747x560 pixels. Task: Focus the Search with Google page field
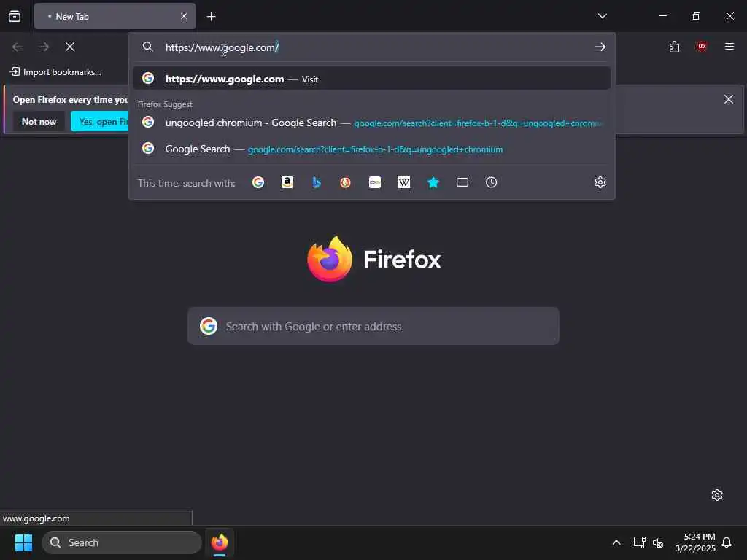tap(373, 326)
